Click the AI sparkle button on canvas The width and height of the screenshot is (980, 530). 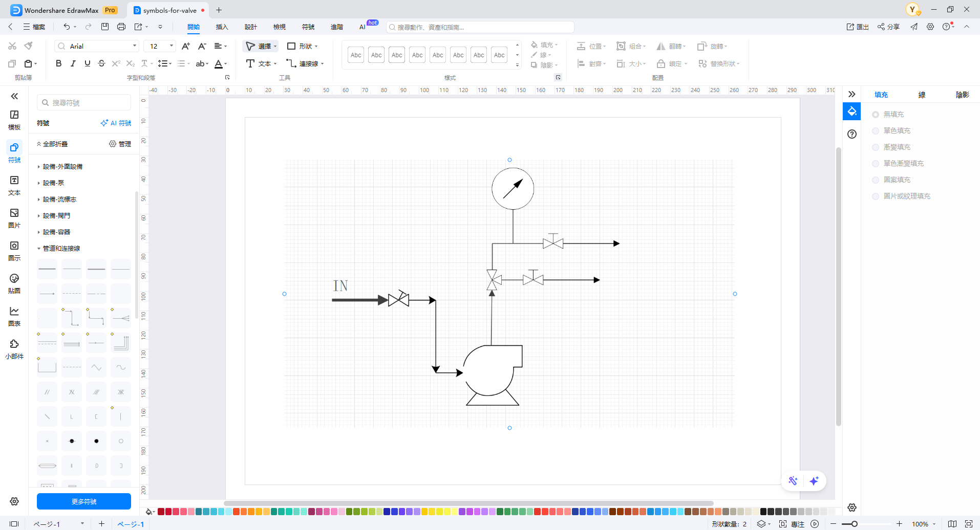tap(814, 481)
